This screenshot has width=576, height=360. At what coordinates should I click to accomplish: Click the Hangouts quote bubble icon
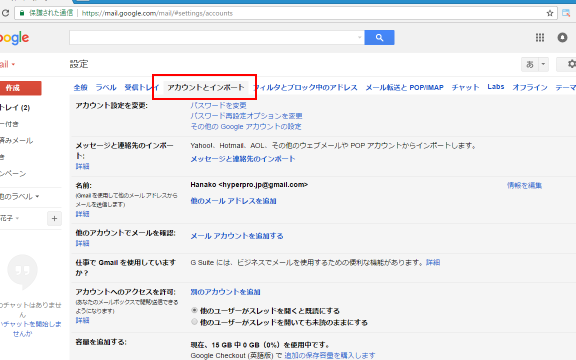click(22, 272)
